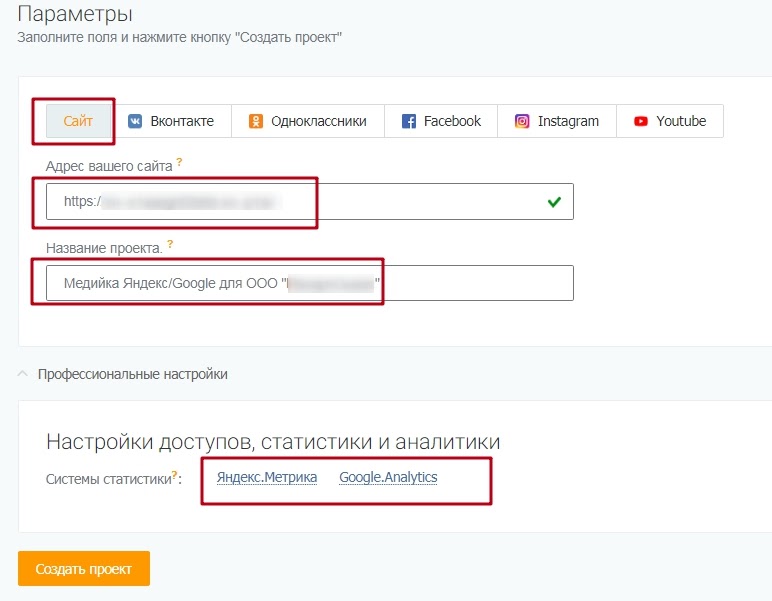Select the Instagram tab label

[x=568, y=121]
